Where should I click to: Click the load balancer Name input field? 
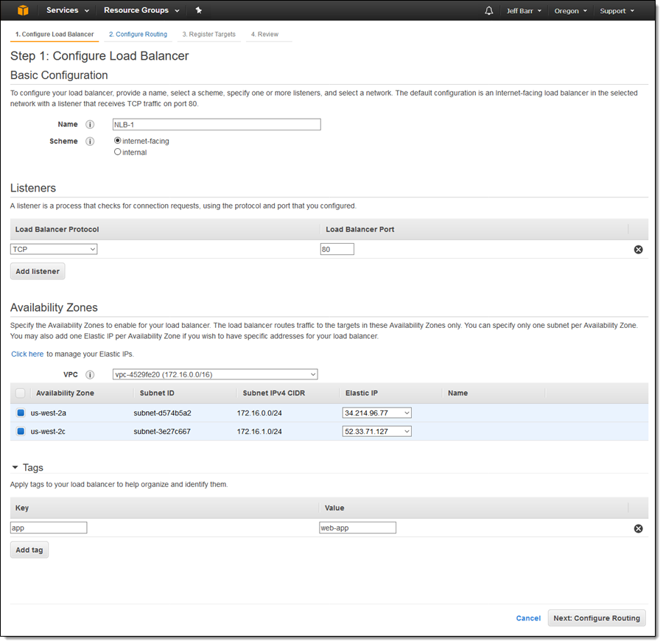pos(216,125)
